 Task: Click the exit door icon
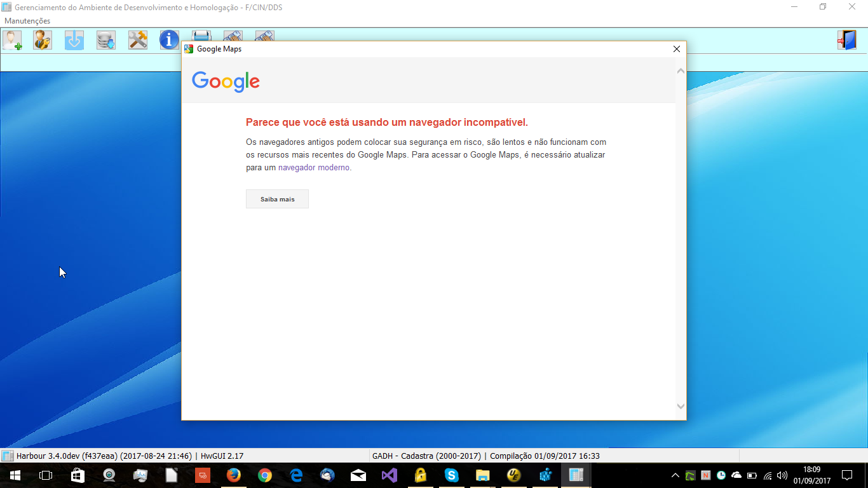point(846,40)
